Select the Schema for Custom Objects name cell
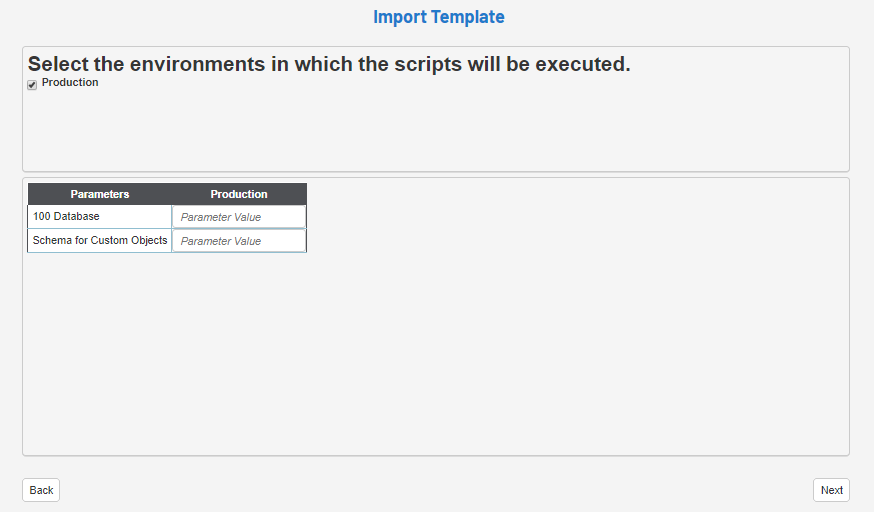This screenshot has height=512, width=874. coord(100,241)
